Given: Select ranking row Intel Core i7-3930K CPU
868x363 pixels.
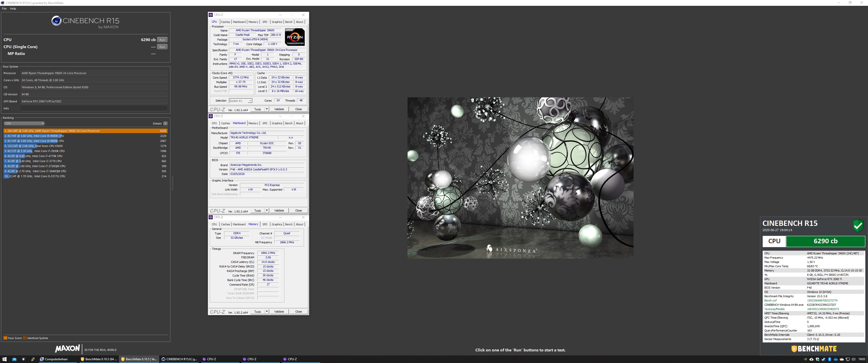Looking at the screenshot, I should point(85,151).
